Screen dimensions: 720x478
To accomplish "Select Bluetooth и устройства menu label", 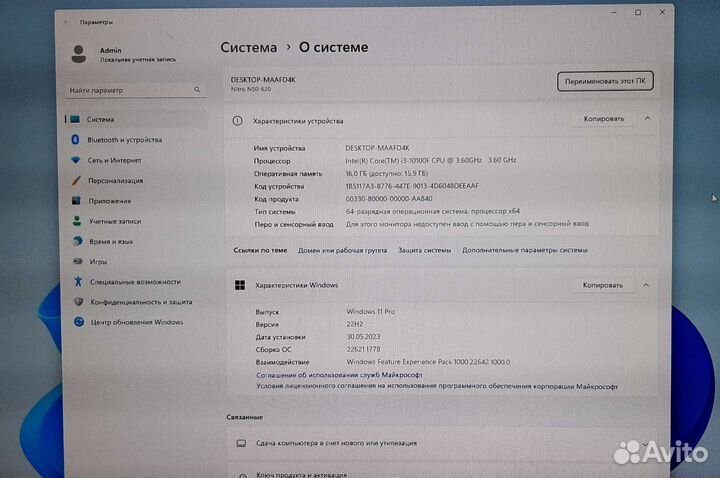I will tap(125, 140).
